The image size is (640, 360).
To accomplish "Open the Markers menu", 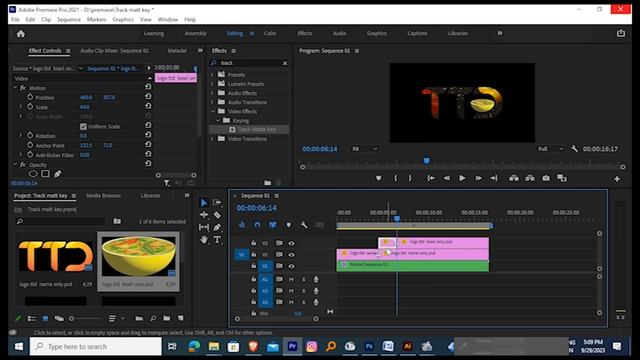I will coord(96,20).
